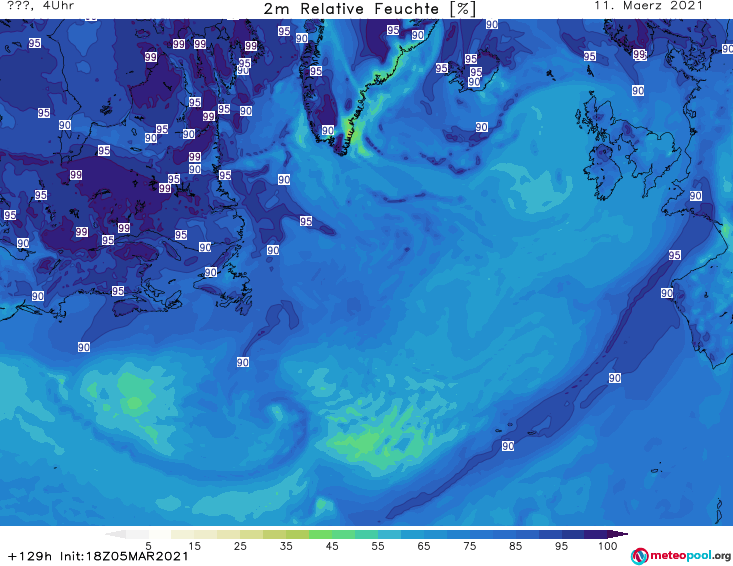Click the date '11. Maerz 2021'
The width and height of the screenshot is (733, 566).
tap(648, 6)
